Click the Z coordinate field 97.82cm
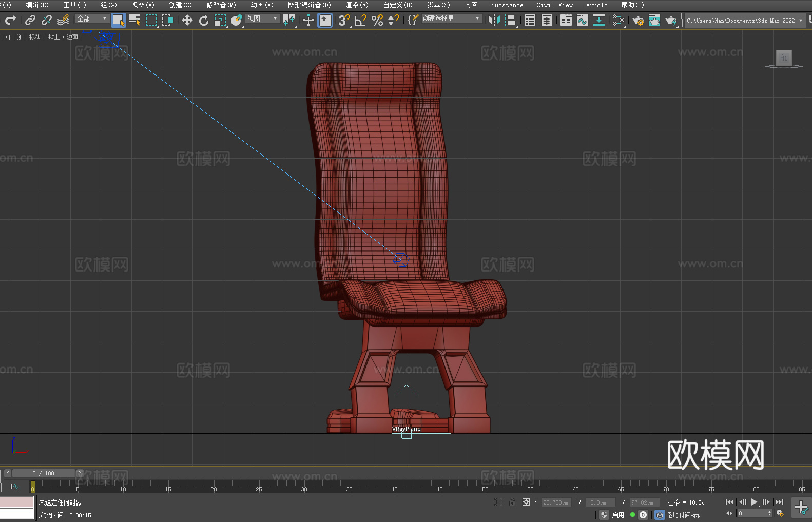Image resolution: width=812 pixels, height=522 pixels. pyautogui.click(x=645, y=502)
